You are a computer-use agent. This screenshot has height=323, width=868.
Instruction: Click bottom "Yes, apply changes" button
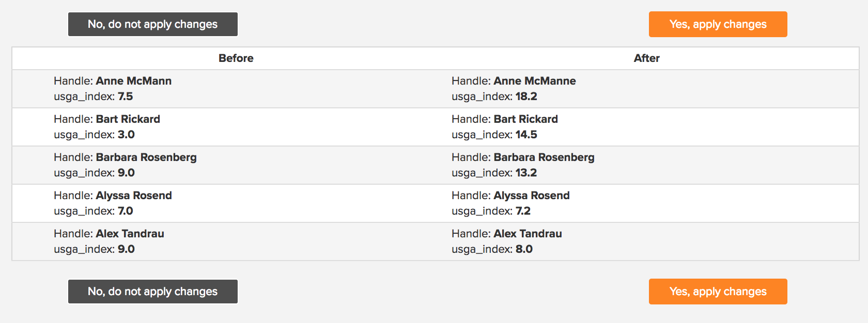718,292
